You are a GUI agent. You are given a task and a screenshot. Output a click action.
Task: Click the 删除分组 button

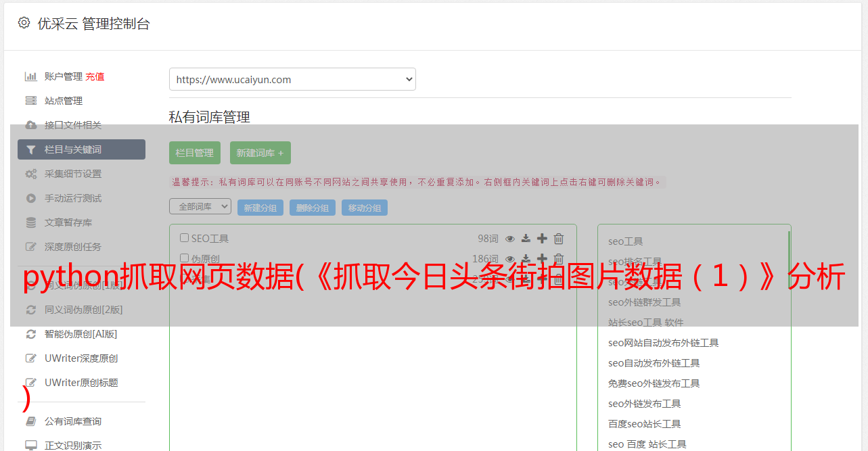(x=313, y=208)
